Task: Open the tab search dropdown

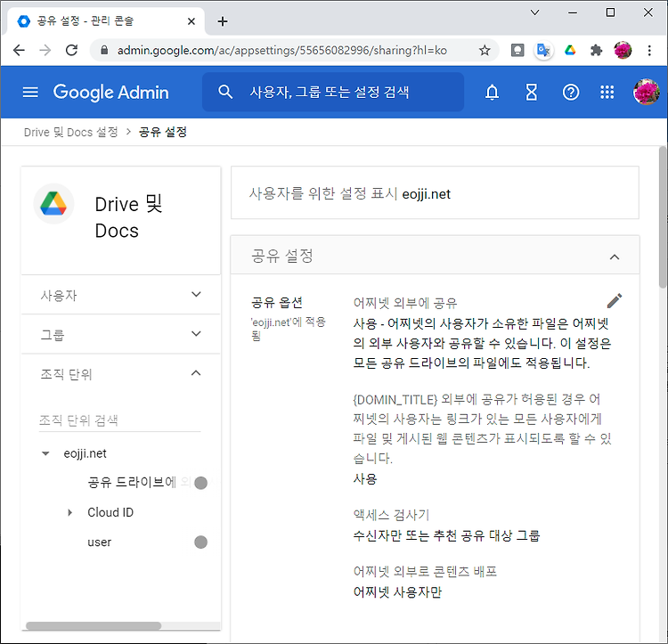Action: click(x=534, y=12)
